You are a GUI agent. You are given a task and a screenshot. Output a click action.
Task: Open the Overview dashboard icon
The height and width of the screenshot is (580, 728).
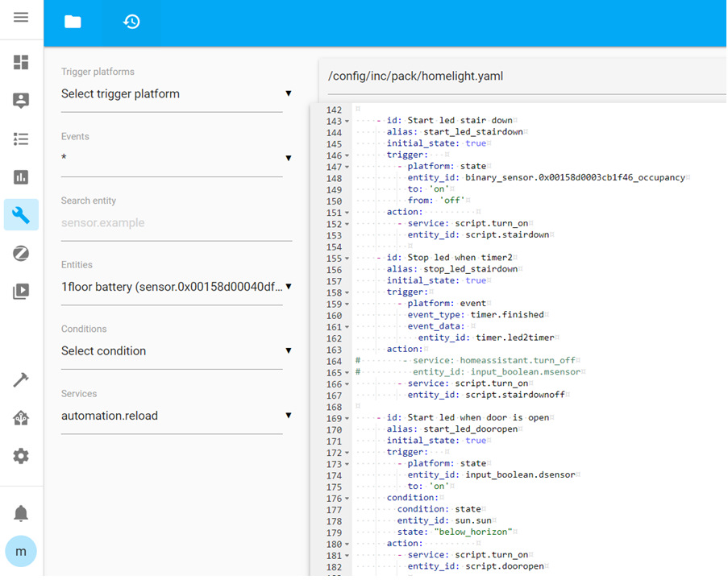point(21,62)
